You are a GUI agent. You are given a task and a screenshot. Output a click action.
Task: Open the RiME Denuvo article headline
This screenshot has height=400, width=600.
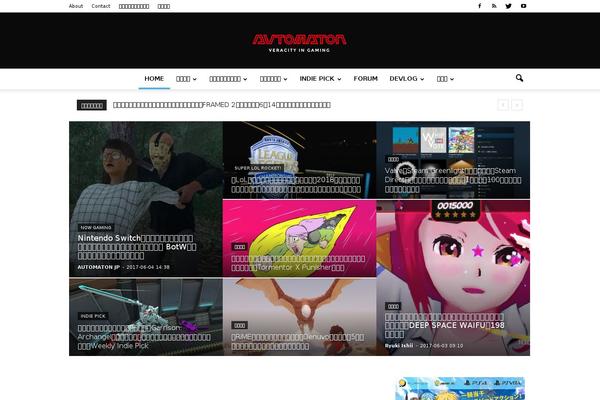pyautogui.click(x=298, y=342)
